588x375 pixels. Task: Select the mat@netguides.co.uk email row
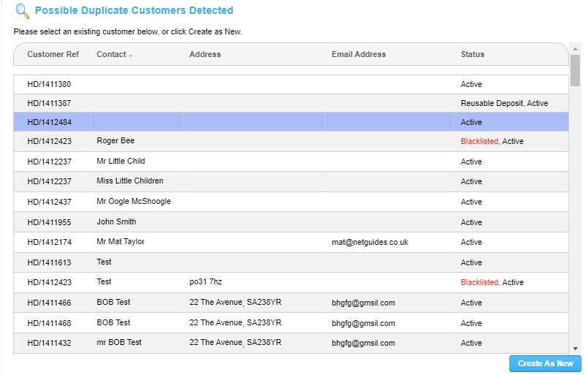click(370, 242)
